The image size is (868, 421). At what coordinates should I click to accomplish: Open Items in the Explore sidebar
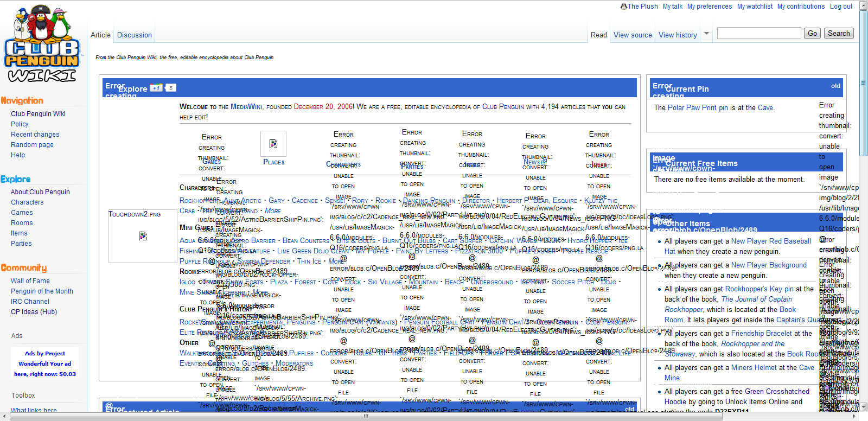(19, 233)
